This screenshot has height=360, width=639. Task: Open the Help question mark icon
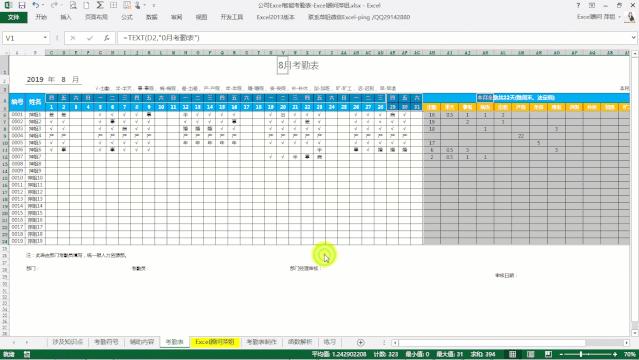coord(578,5)
